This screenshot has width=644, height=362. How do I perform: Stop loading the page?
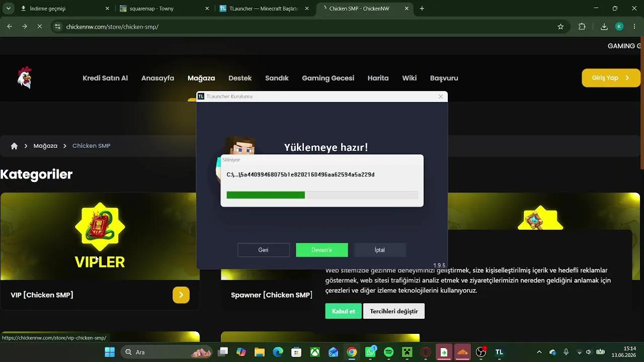tap(40, 27)
